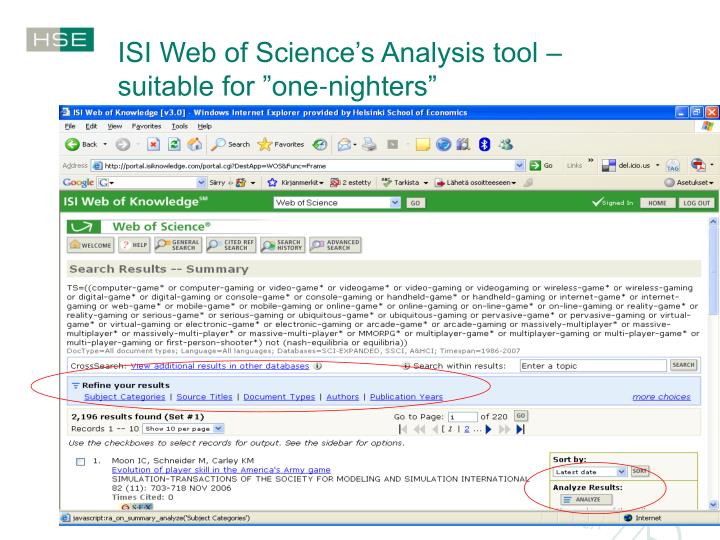
Task: Click the SEARCH HISTORY button
Action: pyautogui.click(x=282, y=245)
